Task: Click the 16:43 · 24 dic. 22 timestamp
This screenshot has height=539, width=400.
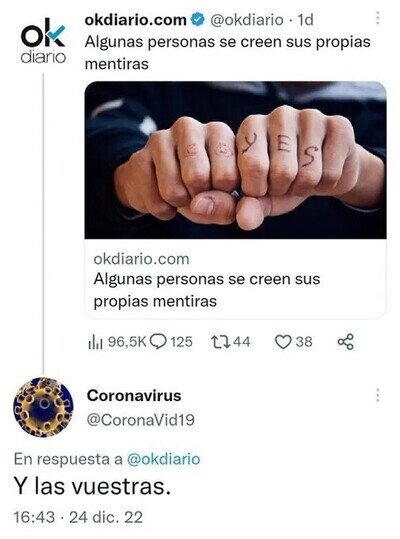Action: pyautogui.click(x=78, y=517)
